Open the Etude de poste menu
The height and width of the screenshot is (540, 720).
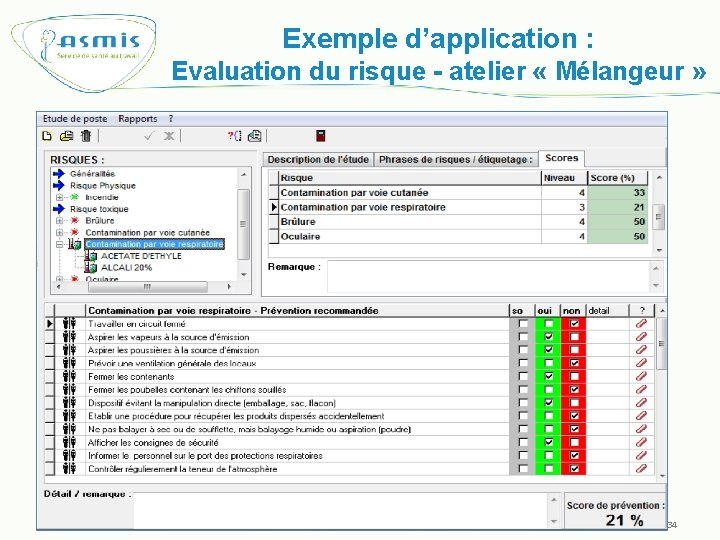75,119
